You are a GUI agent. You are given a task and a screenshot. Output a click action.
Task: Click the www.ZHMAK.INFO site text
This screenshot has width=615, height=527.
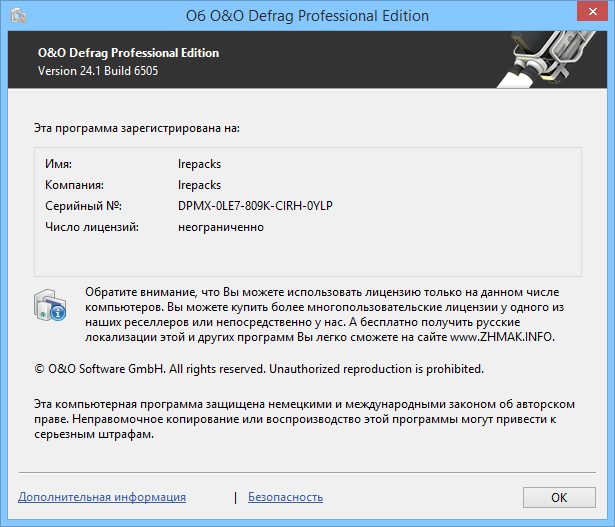(x=502, y=337)
